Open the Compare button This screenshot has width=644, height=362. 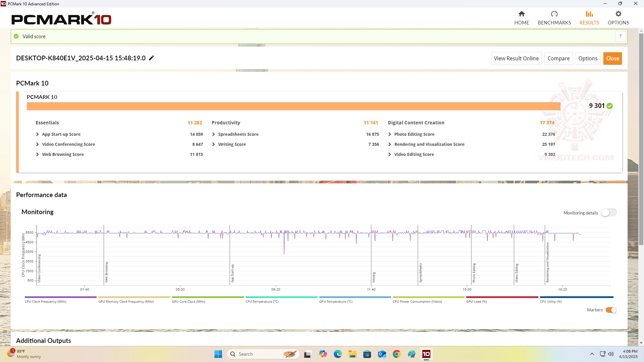click(x=558, y=58)
